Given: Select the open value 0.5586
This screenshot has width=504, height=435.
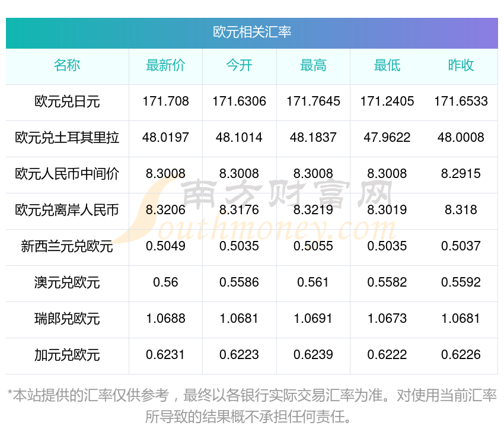Looking at the screenshot, I should [239, 282].
